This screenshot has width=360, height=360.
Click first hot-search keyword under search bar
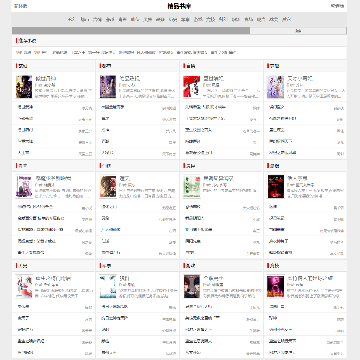click(23, 52)
